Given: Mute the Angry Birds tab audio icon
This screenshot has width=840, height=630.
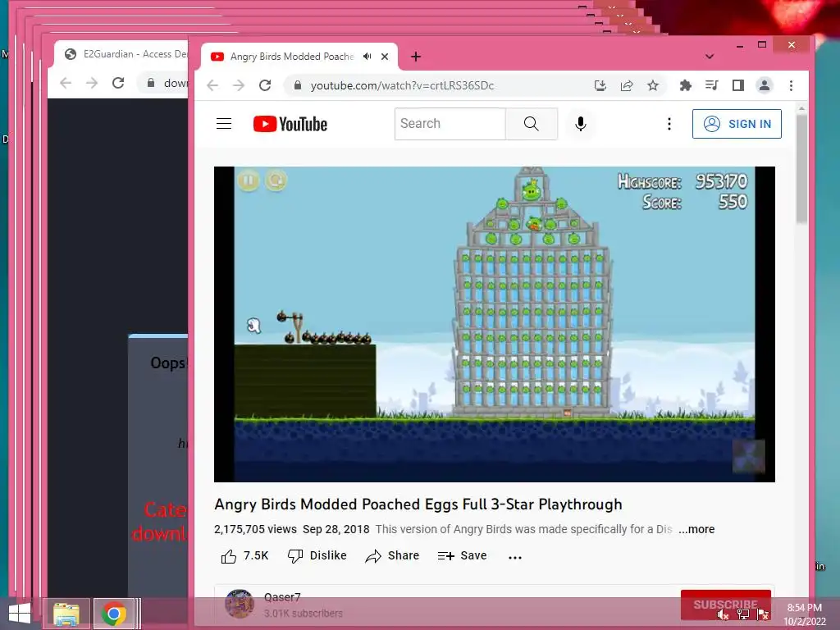Looking at the screenshot, I should 367,57.
